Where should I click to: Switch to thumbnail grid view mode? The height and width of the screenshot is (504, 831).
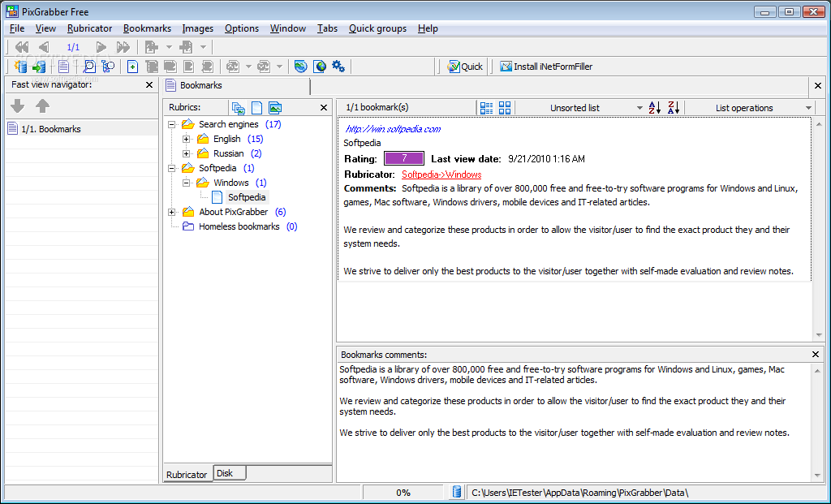505,108
